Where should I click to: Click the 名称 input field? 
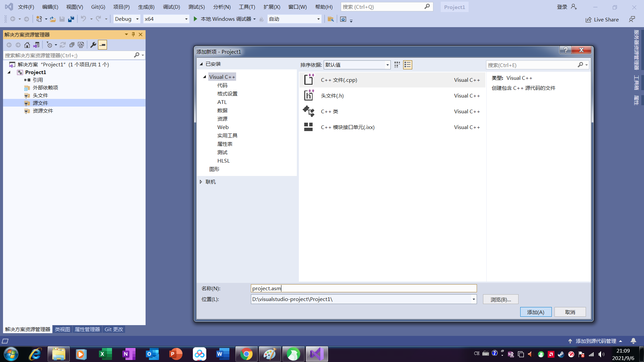(364, 288)
